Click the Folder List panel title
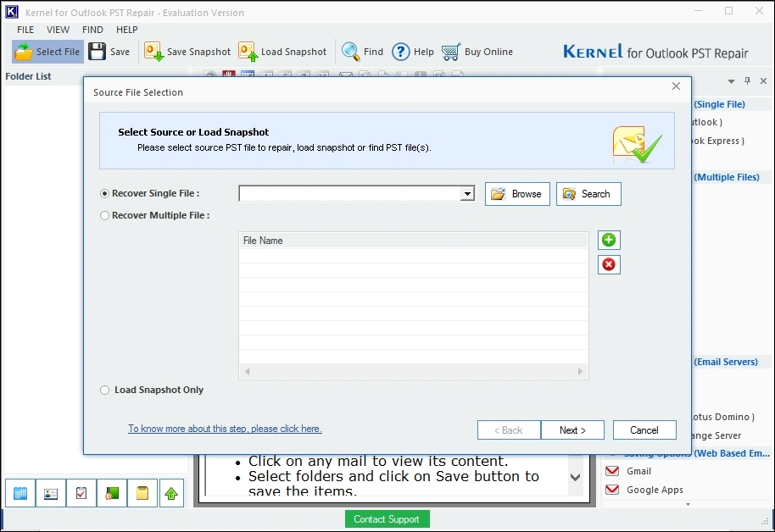This screenshot has height=532, width=775. 28,76
